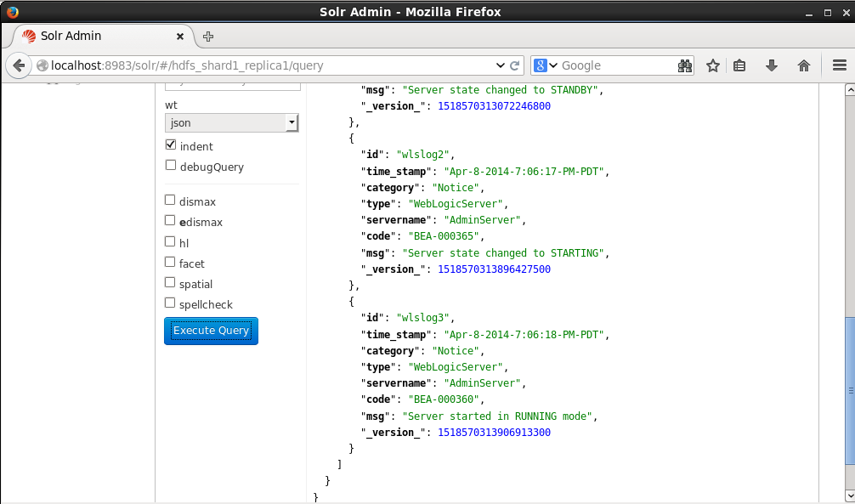Click the Google search engine icon

(x=540, y=65)
